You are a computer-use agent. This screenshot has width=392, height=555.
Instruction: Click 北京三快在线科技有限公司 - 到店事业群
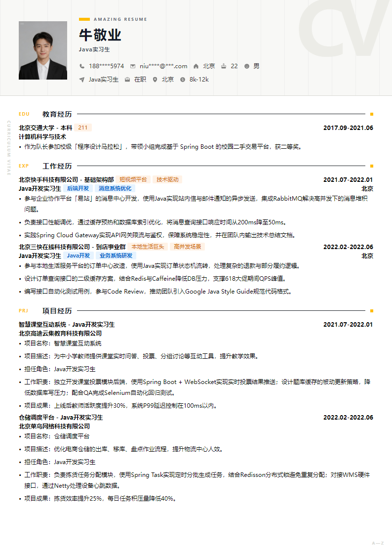[72, 247]
